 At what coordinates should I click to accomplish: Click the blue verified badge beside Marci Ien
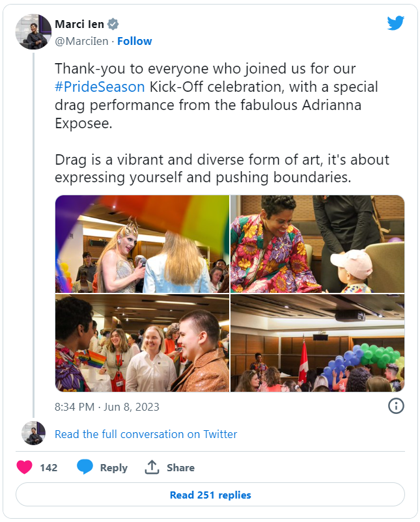pos(113,24)
